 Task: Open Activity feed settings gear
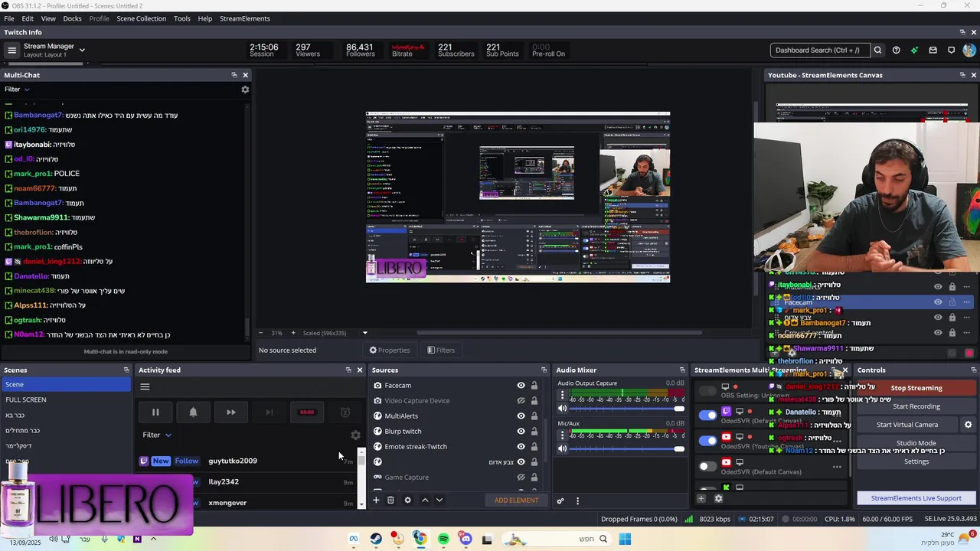pos(355,435)
